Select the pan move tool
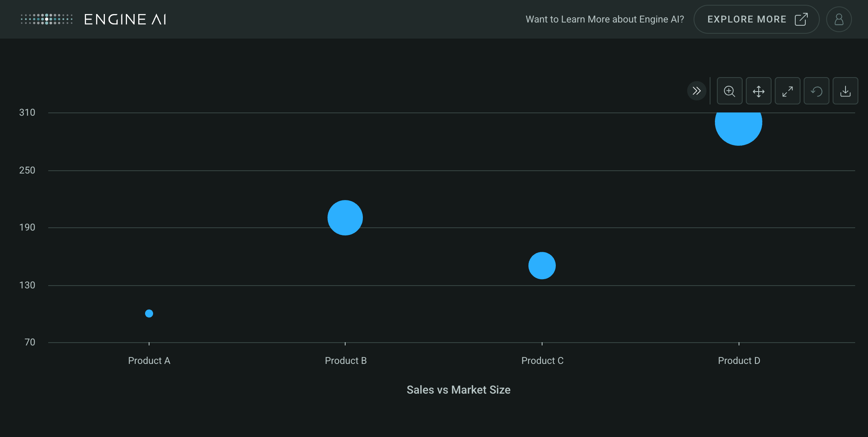This screenshot has height=437, width=868. point(759,91)
